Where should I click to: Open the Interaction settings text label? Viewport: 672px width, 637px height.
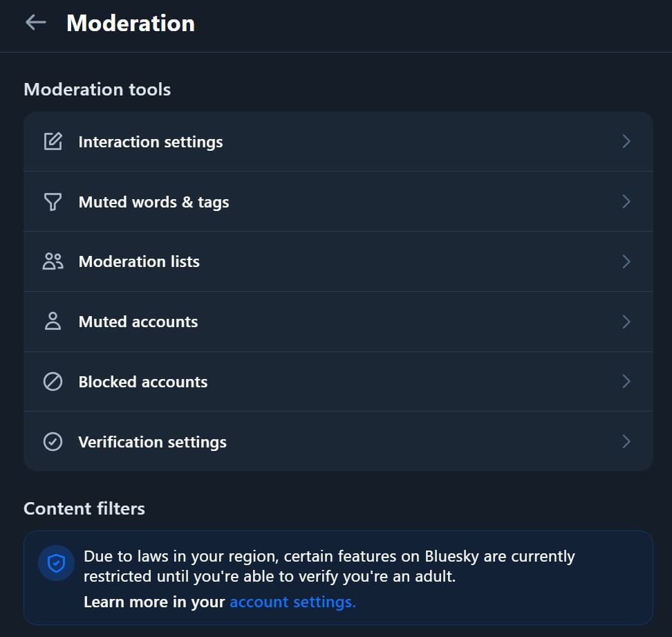(151, 142)
